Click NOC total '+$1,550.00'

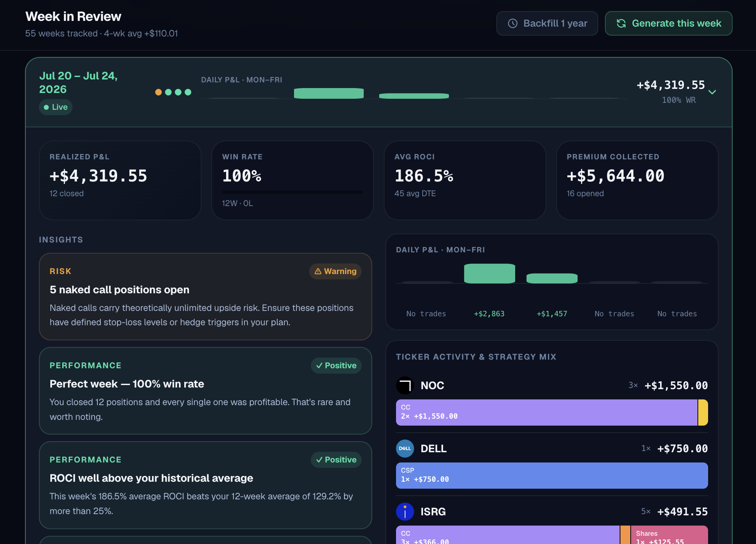tap(676, 385)
